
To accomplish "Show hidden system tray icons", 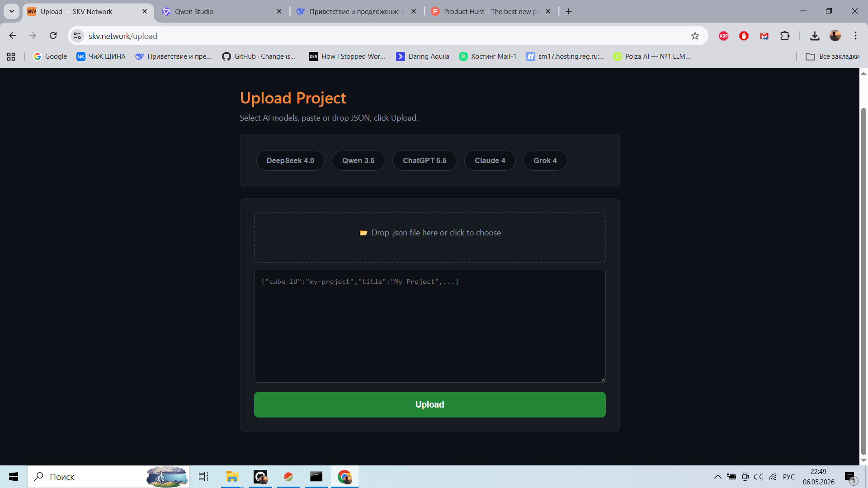I will [717, 477].
